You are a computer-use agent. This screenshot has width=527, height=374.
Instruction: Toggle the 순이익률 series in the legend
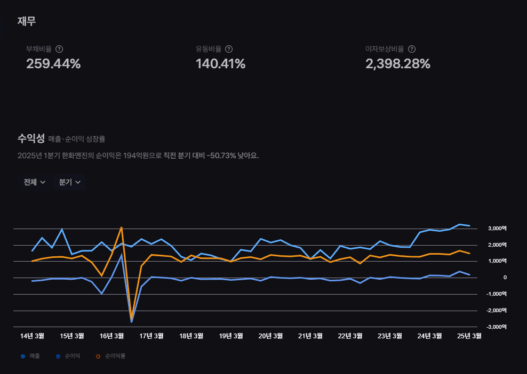(x=110, y=356)
